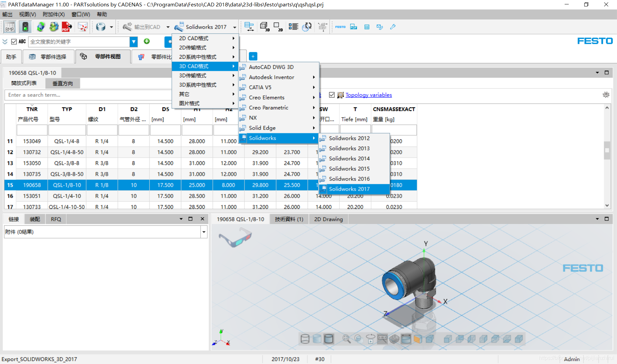
Task: Click the orange section cut icon
Action: pyautogui.click(x=418, y=339)
